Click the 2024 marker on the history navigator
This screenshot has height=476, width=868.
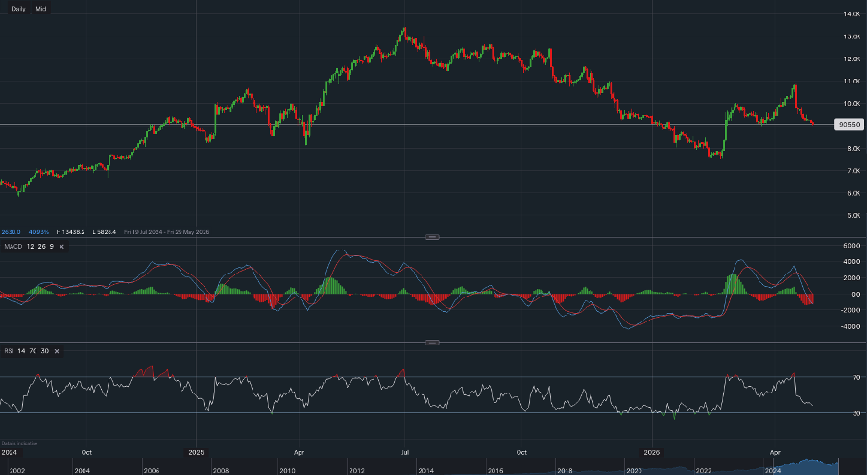click(x=772, y=470)
